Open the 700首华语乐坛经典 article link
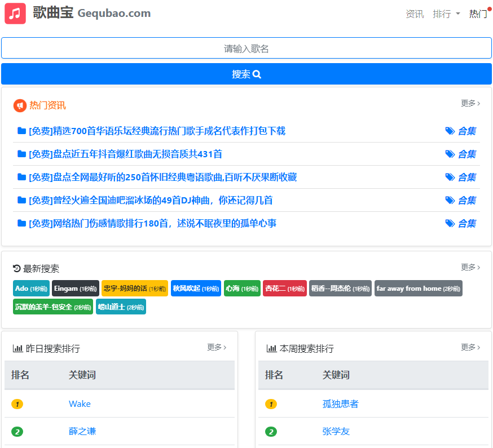 tap(157, 131)
